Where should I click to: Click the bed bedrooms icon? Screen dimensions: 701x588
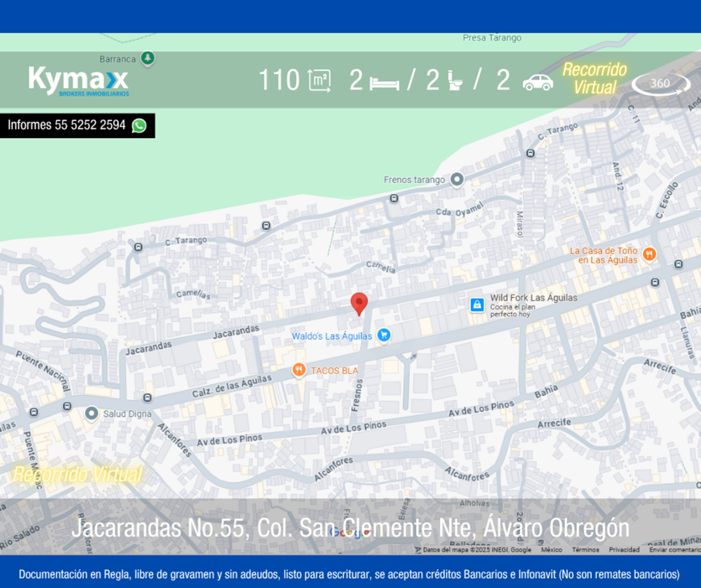click(384, 83)
